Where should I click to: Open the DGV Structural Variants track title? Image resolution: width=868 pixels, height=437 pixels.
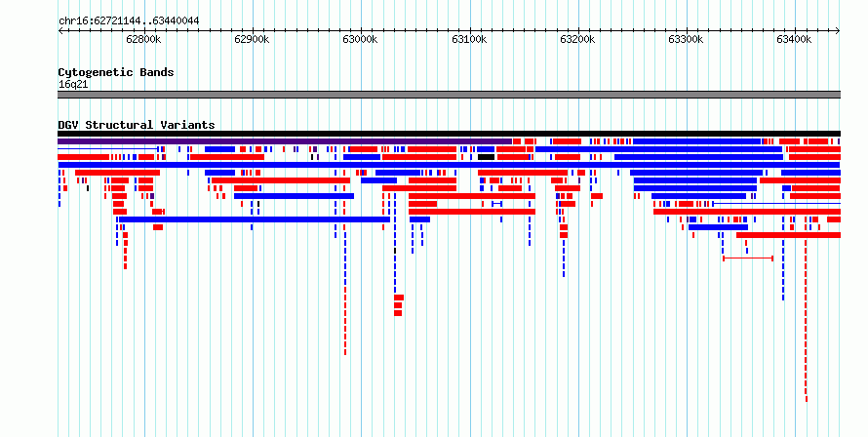point(137,125)
